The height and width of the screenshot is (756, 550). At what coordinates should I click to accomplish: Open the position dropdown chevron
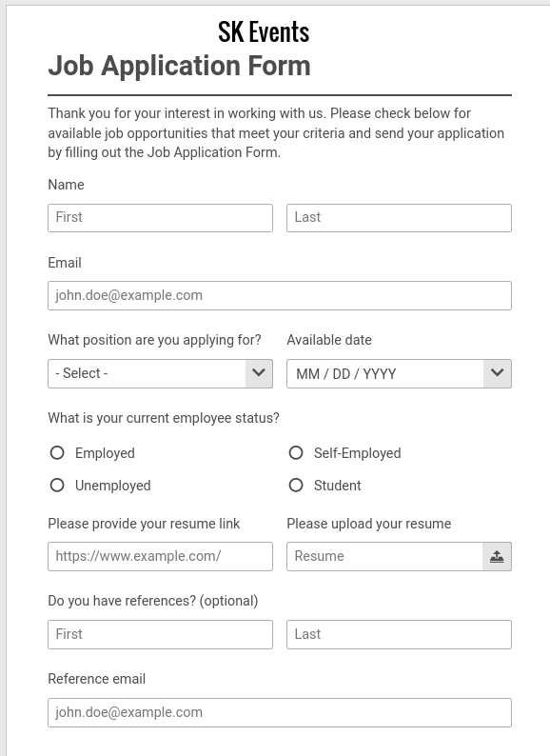(259, 373)
